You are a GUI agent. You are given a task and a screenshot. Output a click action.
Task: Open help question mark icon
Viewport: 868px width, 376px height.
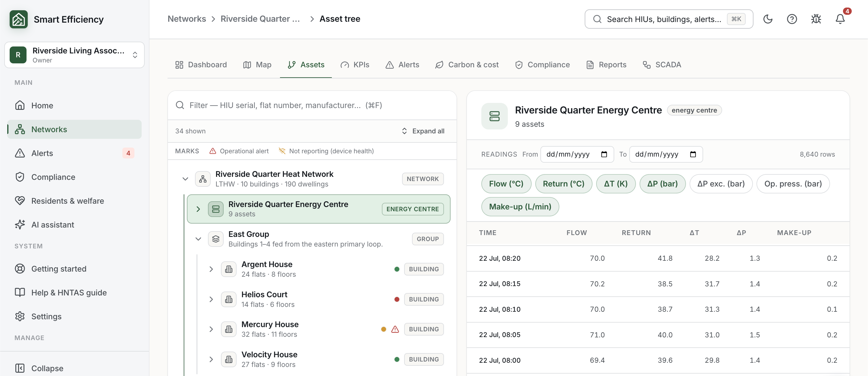click(x=792, y=19)
